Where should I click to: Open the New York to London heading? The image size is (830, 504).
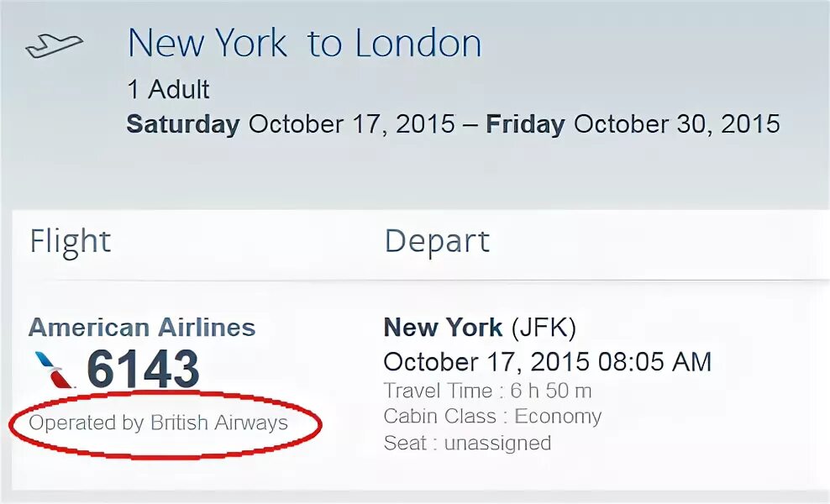pos(304,44)
